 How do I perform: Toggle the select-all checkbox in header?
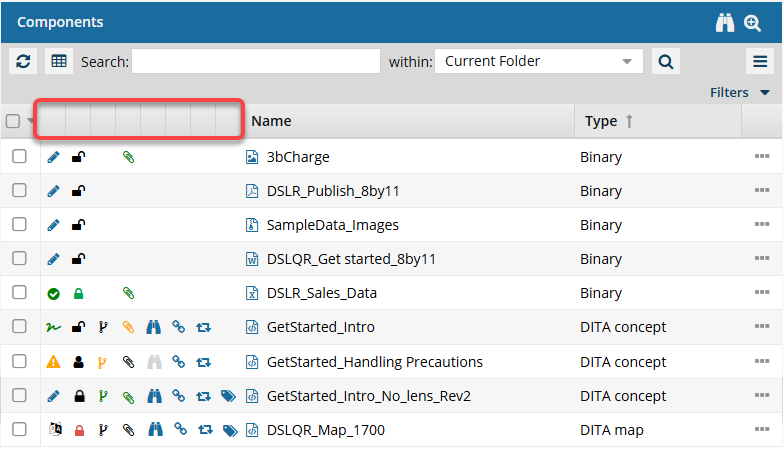pos(13,121)
